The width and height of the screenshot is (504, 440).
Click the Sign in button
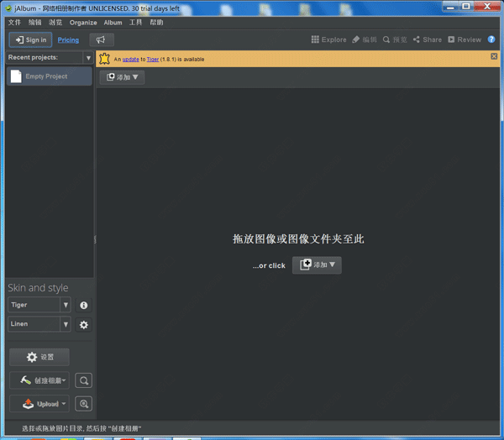(30, 39)
